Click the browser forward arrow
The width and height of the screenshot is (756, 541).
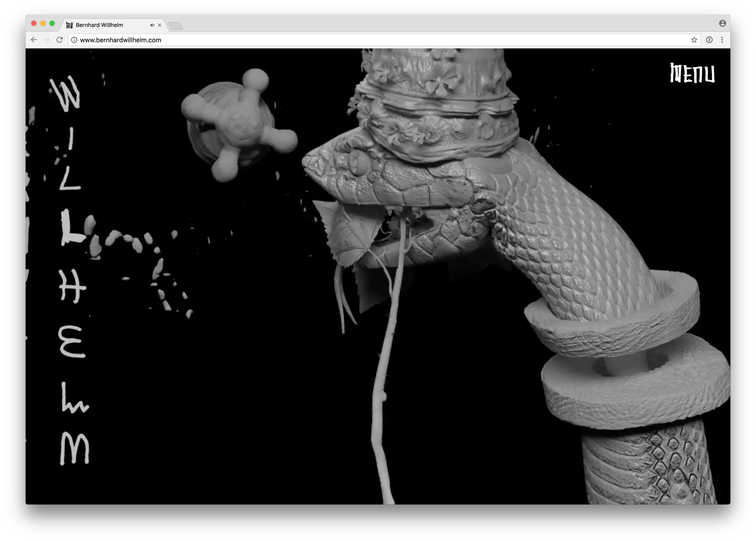[x=46, y=40]
